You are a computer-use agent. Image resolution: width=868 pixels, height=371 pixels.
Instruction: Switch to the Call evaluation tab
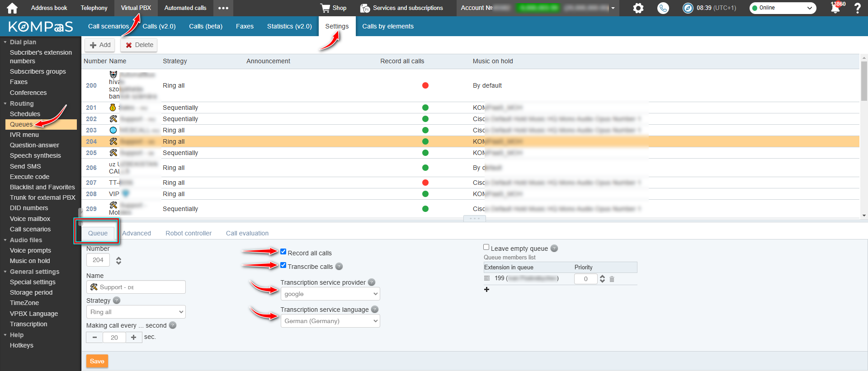[x=247, y=233]
